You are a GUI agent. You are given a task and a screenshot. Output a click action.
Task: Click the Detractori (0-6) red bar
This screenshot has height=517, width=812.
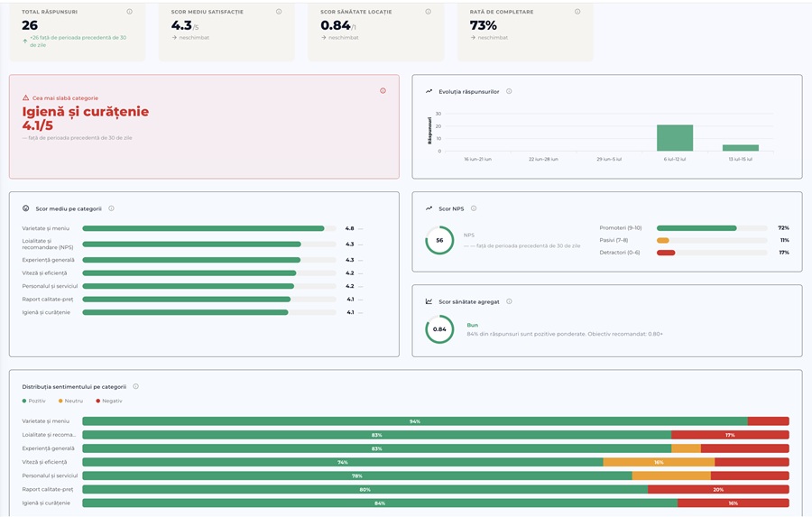pyautogui.click(x=666, y=253)
